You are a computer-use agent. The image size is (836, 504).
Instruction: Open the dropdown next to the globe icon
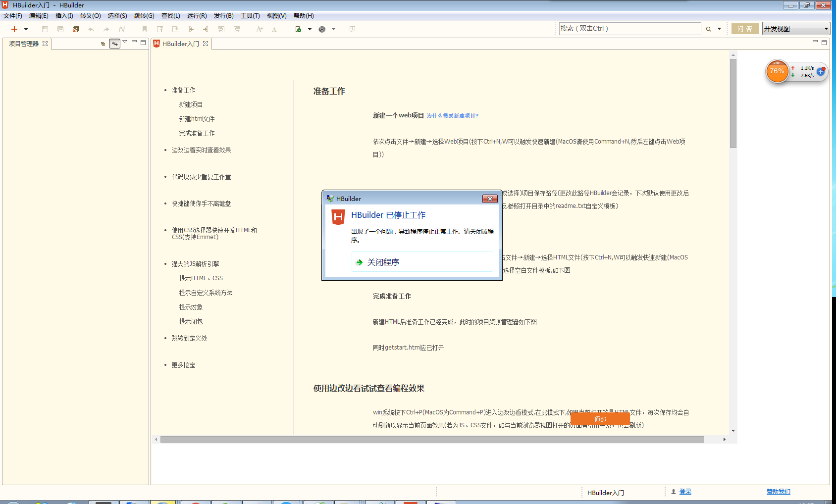[334, 29]
